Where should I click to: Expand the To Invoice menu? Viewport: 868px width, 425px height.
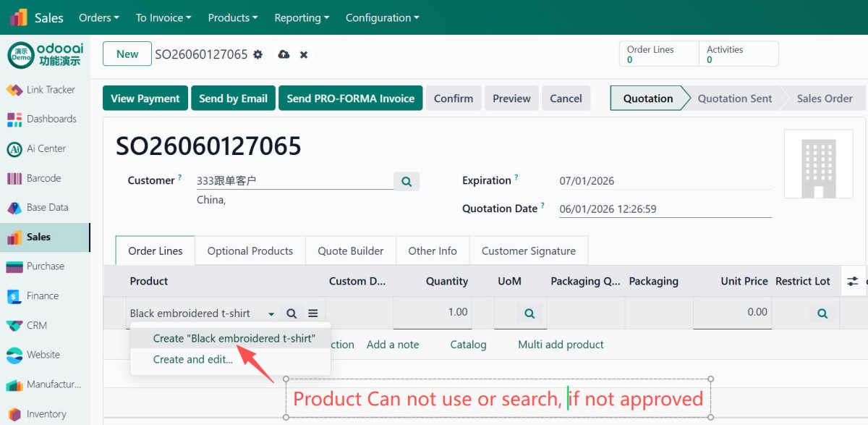163,17
